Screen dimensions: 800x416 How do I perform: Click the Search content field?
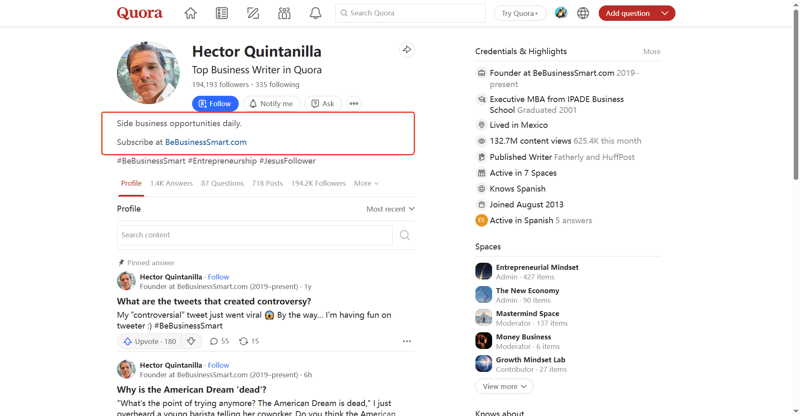click(255, 235)
